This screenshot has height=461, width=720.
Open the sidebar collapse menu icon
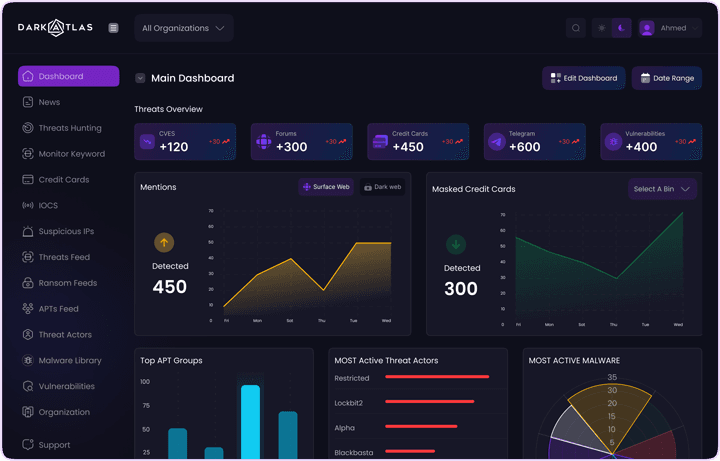pos(113,28)
